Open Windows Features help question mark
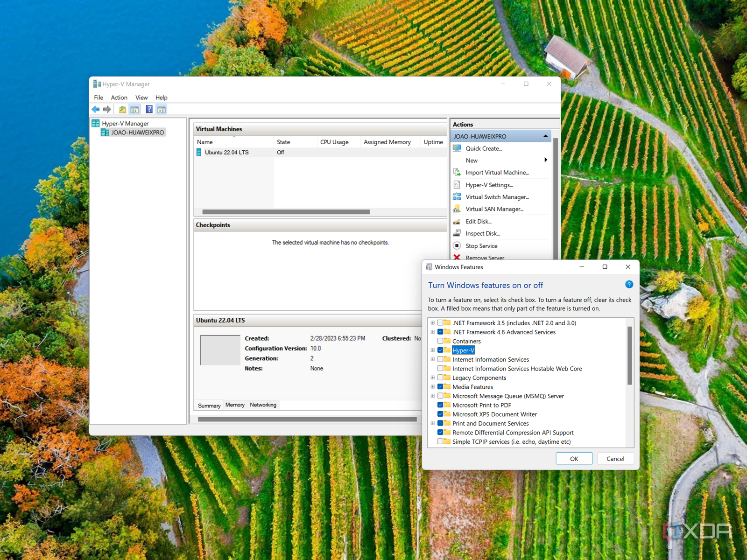747x560 pixels. click(629, 285)
